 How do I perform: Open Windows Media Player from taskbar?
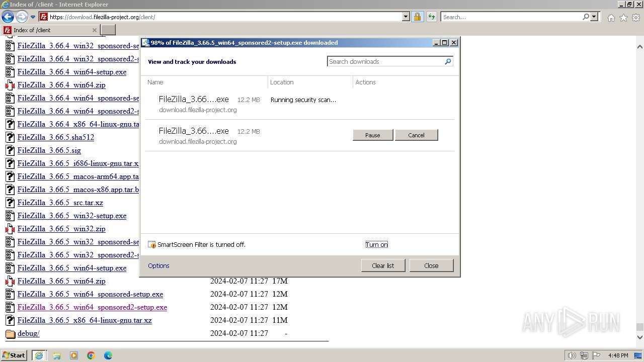(x=74, y=355)
